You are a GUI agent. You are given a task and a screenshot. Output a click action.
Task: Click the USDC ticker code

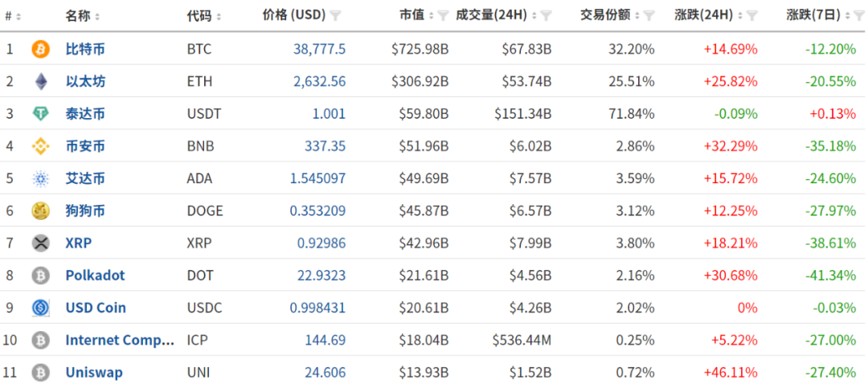tap(204, 307)
